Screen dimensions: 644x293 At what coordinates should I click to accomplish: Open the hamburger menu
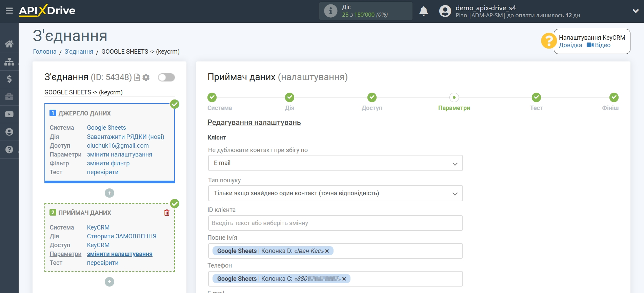click(9, 11)
